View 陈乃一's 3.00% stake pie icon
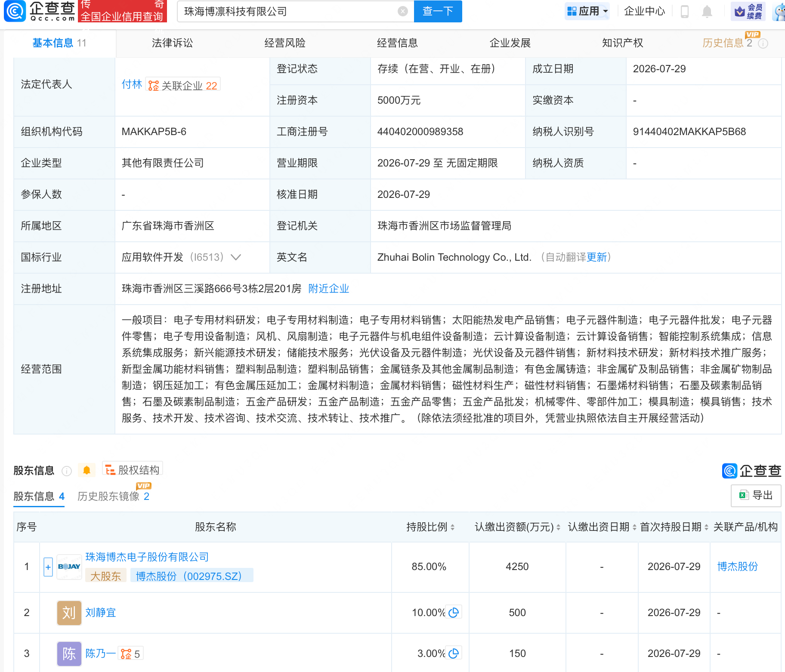Viewport: 785px width, 672px height. click(x=453, y=653)
